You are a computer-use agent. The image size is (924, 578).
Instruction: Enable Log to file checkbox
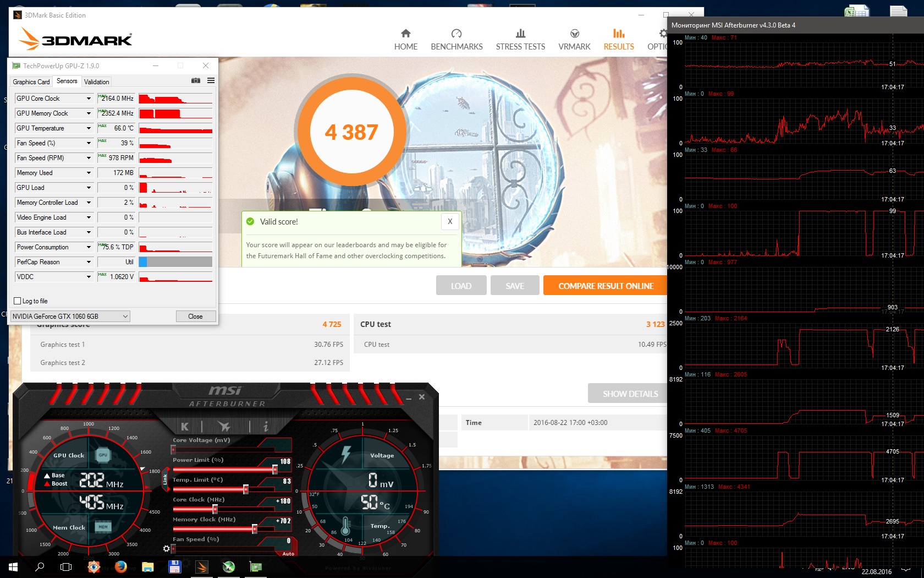[x=17, y=301]
